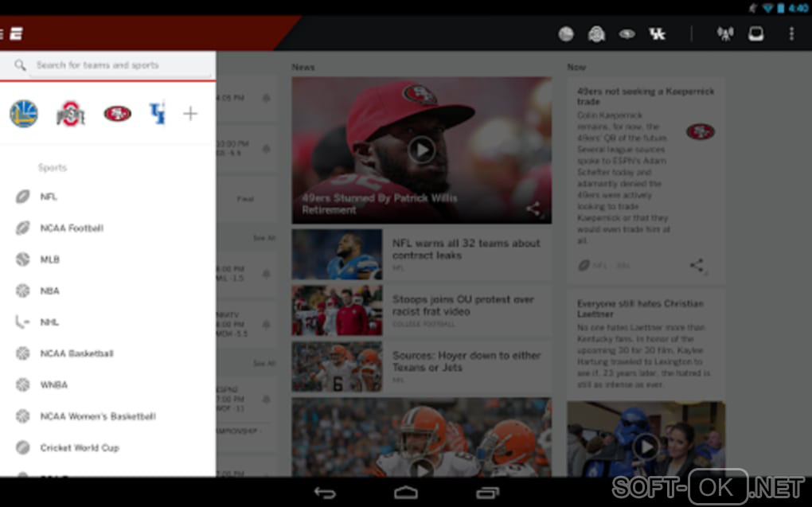Screen dimensions: 812x507
Task: Open the radio broadcast tower icon
Action: 725,34
